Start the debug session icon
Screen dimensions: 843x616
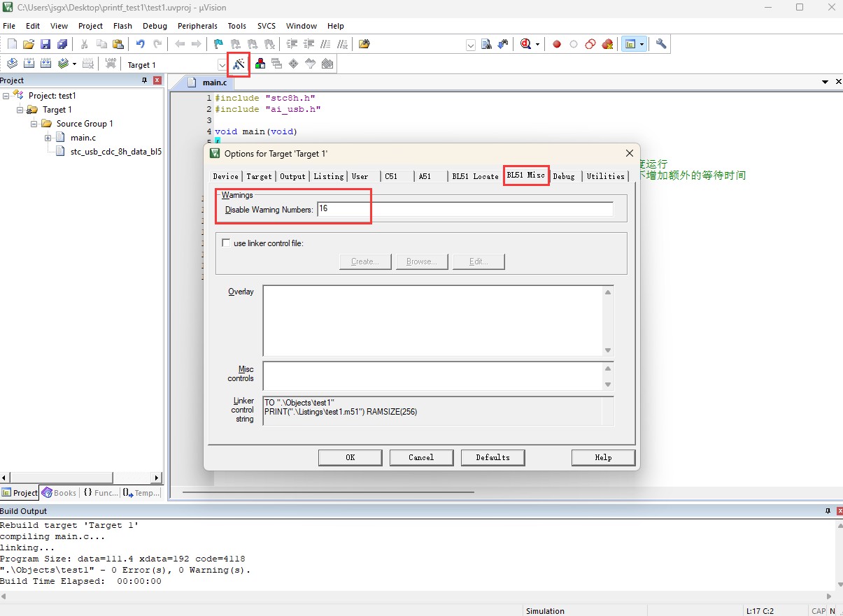526,44
